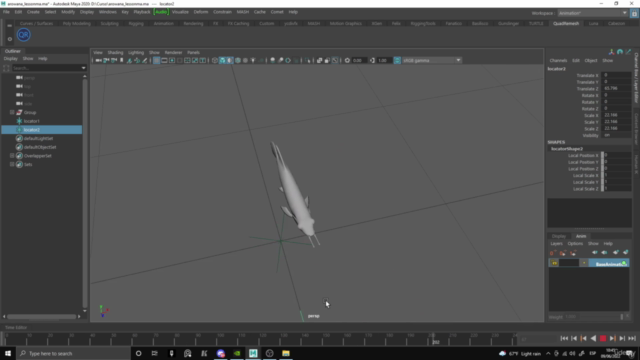Open Nvidia app in the taskbar
The height and width of the screenshot is (360, 640).
pyautogui.click(x=237, y=353)
